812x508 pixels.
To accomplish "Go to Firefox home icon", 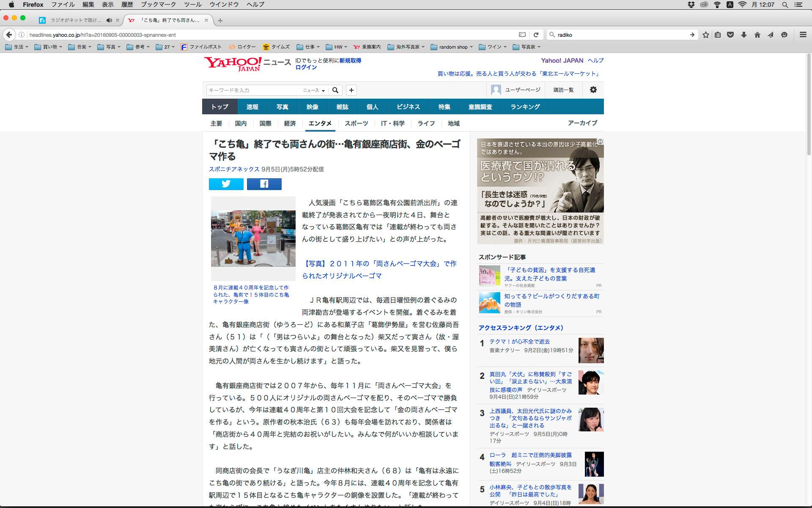I will (757, 35).
